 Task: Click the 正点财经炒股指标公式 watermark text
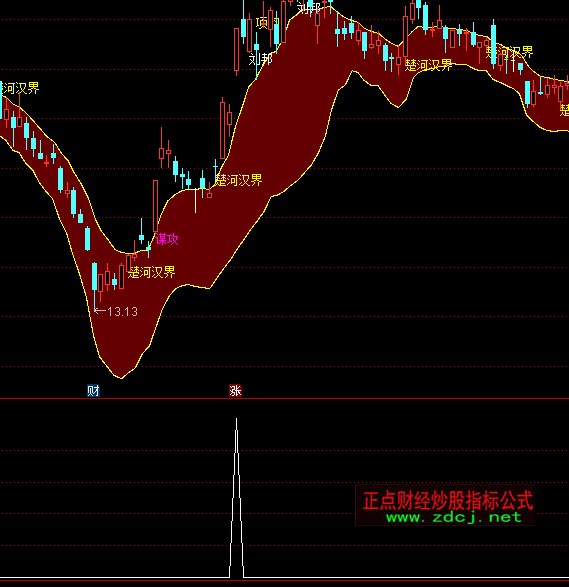448,501
